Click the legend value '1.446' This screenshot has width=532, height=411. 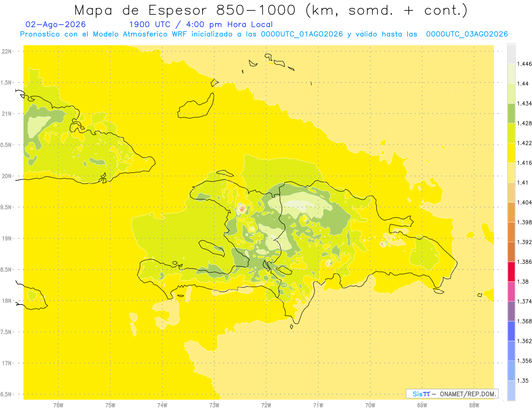pos(524,64)
